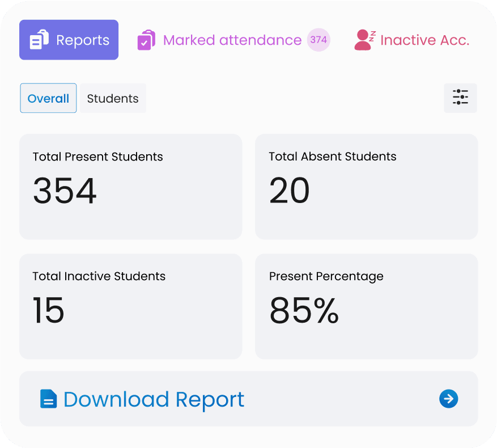Click the 374 count badge

(x=318, y=40)
